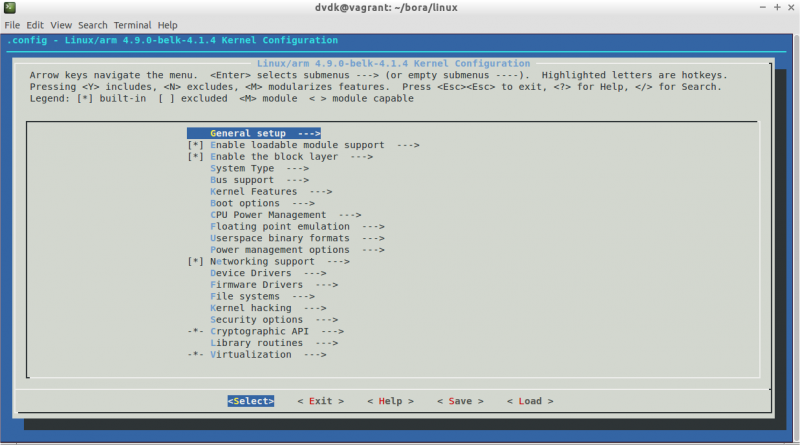Click the < Load > button
Screen dimensions: 800x445
(530, 401)
